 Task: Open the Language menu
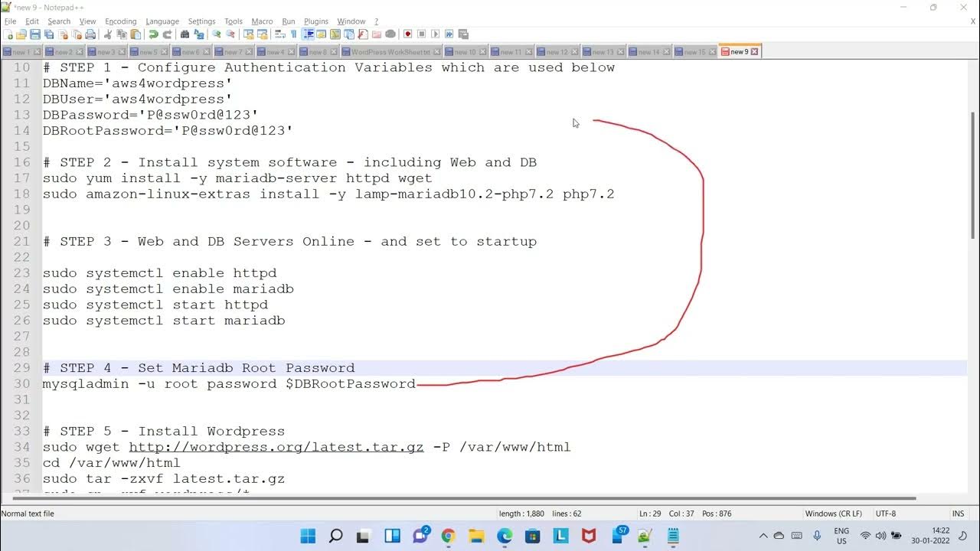pos(162,21)
